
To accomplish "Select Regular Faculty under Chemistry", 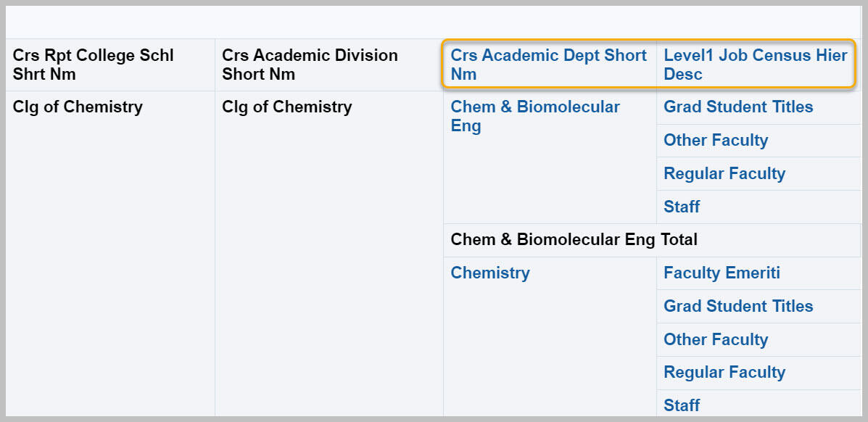I will point(724,372).
